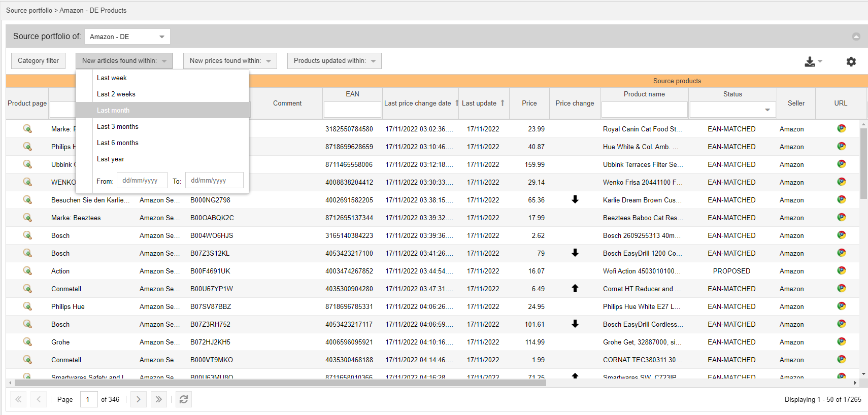Open Source portfolio Amazon - DE dropdown
The image size is (868, 415).
tap(127, 37)
